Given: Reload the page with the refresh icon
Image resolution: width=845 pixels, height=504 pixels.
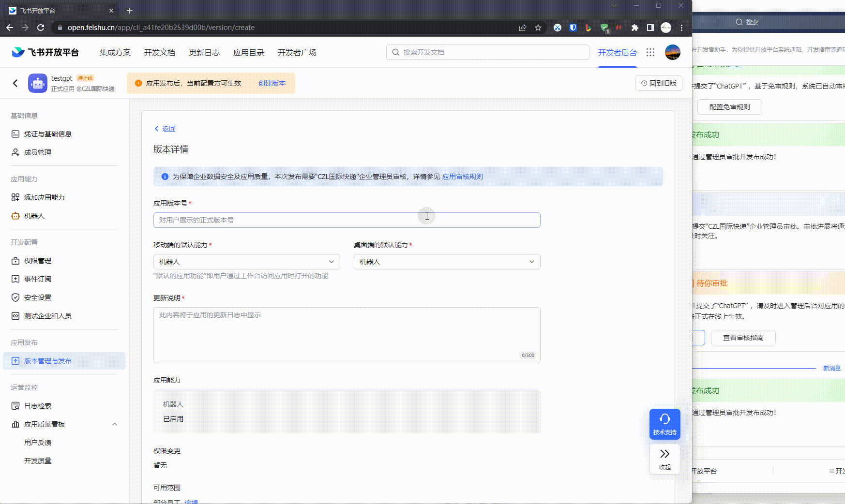Looking at the screenshot, I should click(41, 28).
